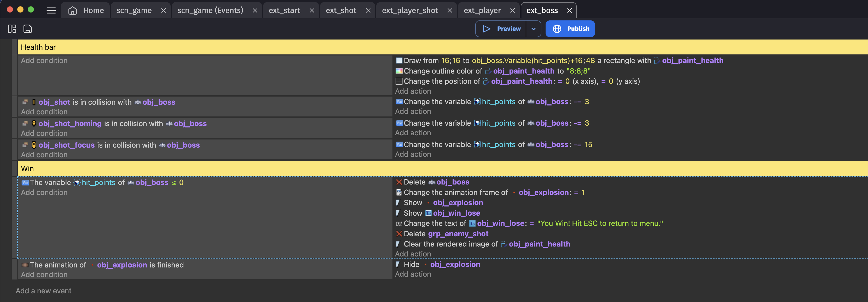
Task: Click the variable icon for -= 15 action
Action: click(399, 144)
